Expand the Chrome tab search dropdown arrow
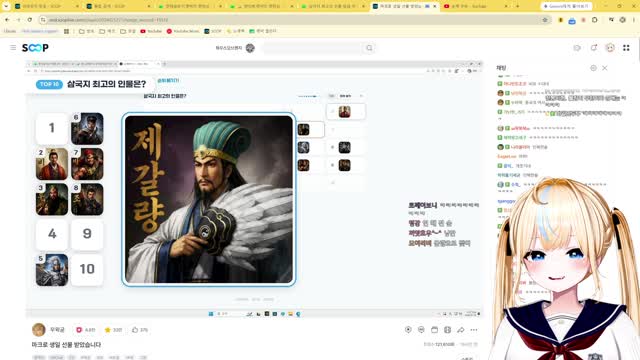Image resolution: width=640 pixels, height=360 pixels. 6,6
